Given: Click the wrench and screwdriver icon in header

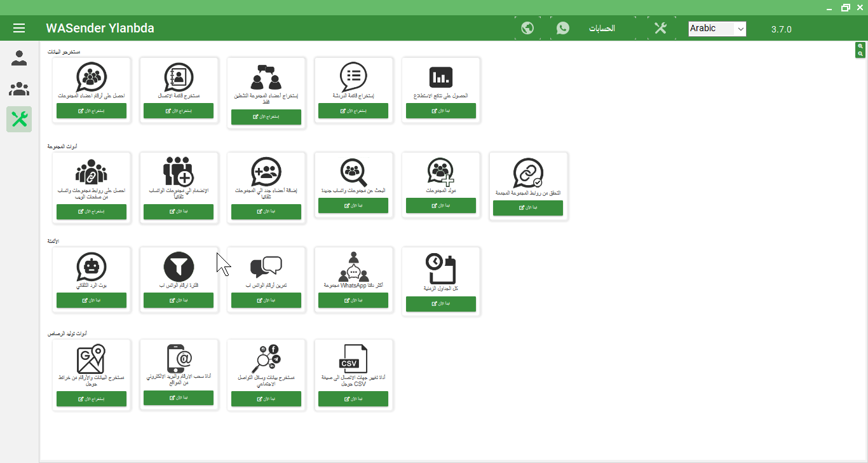Looking at the screenshot, I should [660, 28].
